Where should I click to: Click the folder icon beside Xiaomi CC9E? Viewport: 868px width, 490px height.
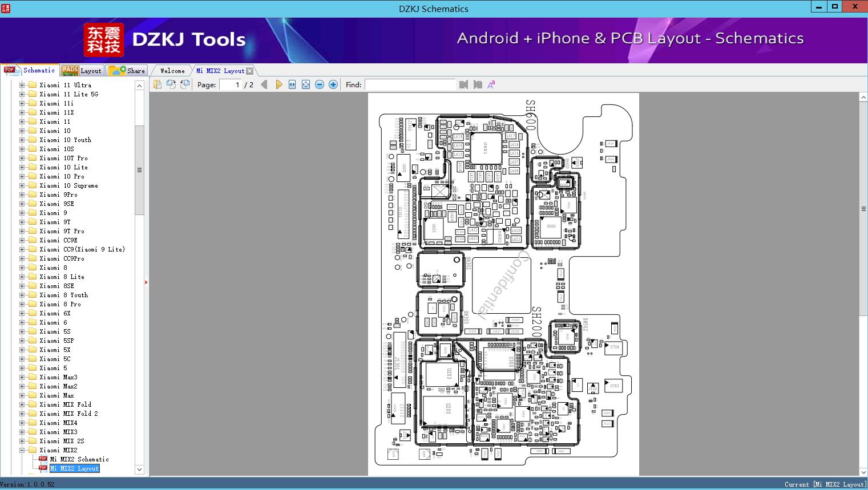click(33, 240)
